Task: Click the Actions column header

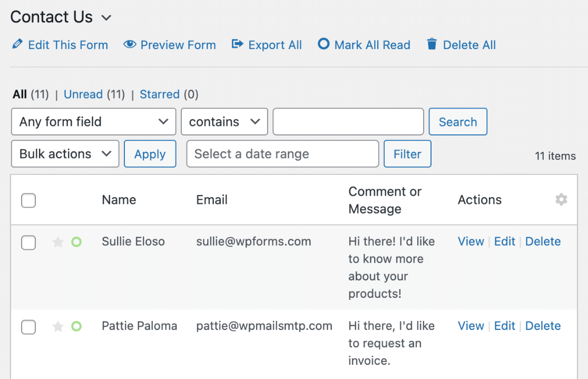Action: (x=479, y=200)
